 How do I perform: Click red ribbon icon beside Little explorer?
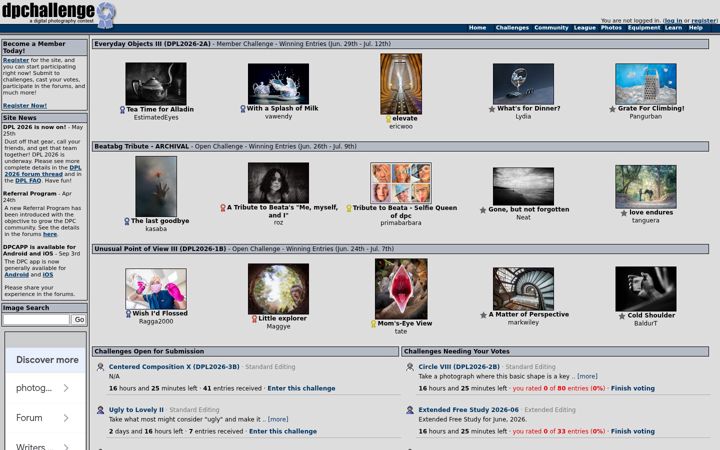(x=254, y=319)
